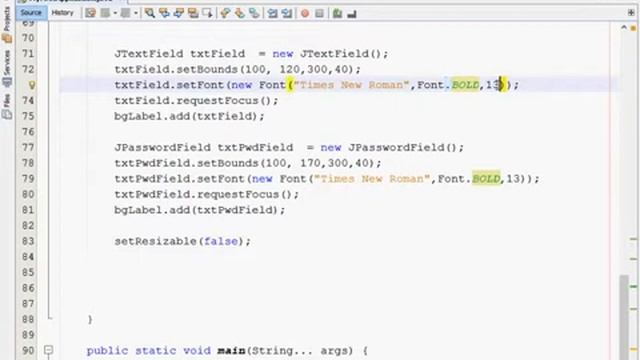Collapse the main method fold at line 90
Image resolution: width=640 pixels, height=360 pixels.
pyautogui.click(x=48, y=350)
